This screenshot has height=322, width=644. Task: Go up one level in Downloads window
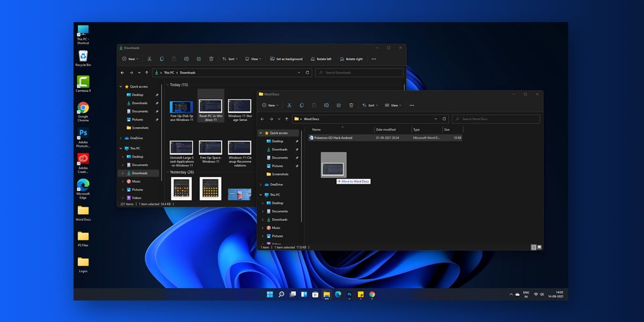coord(148,72)
